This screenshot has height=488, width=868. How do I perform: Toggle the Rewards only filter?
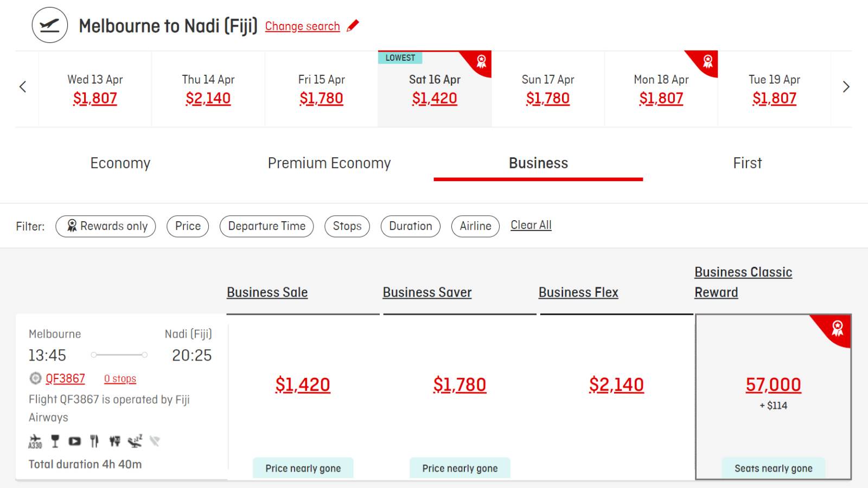click(x=106, y=226)
